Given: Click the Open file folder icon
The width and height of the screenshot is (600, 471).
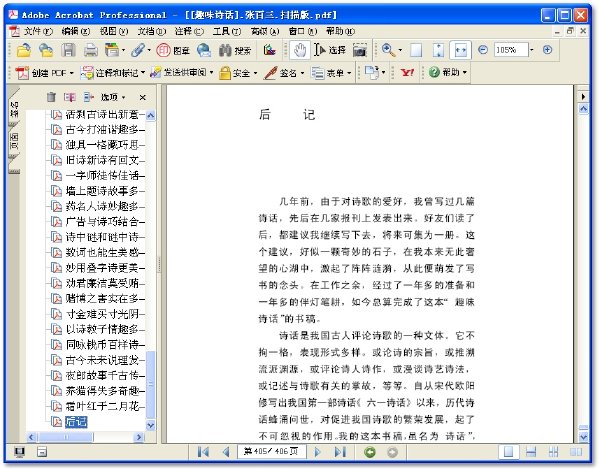Looking at the screenshot, I should (x=24, y=50).
